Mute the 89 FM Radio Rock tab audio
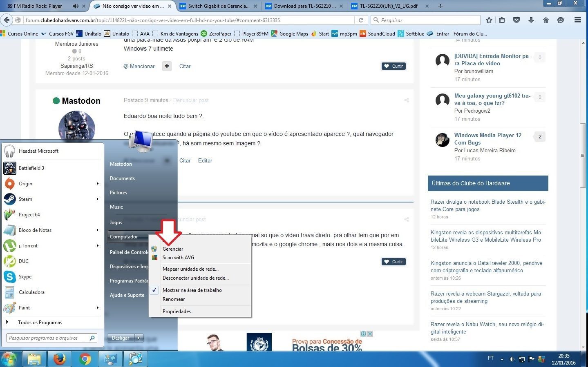The image size is (588, 367). click(x=76, y=6)
